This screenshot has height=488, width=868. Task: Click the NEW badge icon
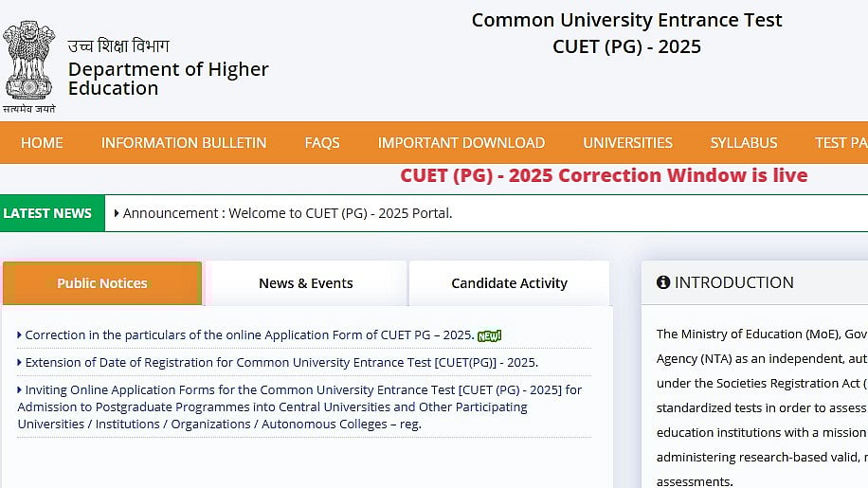[489, 335]
